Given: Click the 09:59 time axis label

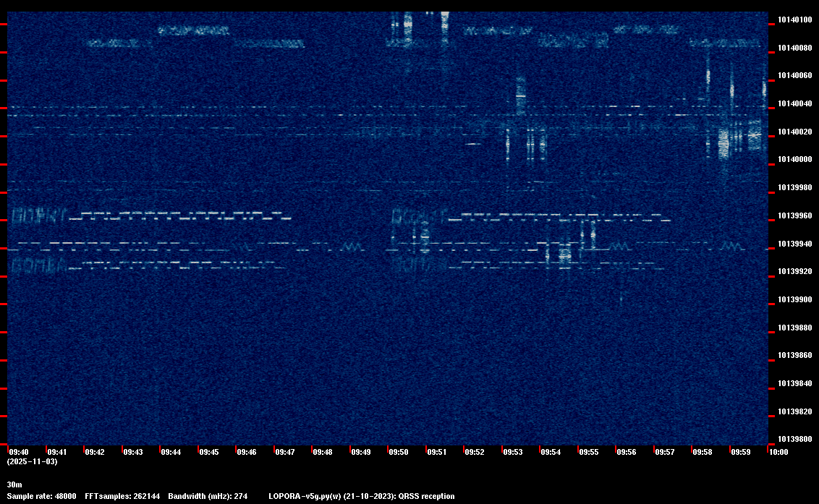Looking at the screenshot, I should [x=741, y=452].
